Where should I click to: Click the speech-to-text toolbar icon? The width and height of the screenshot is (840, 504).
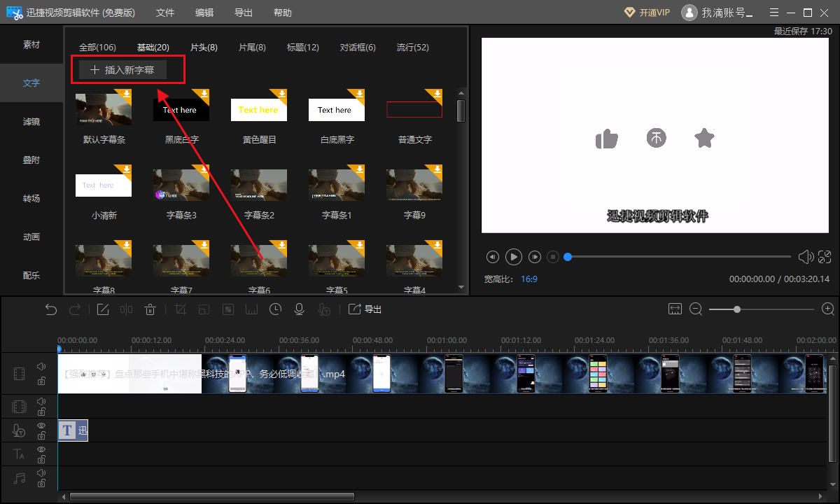click(323, 309)
